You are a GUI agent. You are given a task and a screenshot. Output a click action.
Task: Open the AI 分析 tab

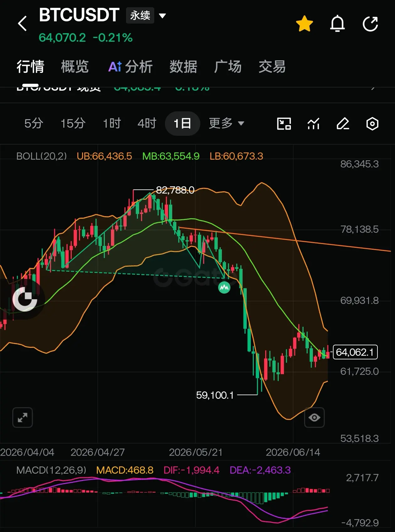(x=130, y=66)
